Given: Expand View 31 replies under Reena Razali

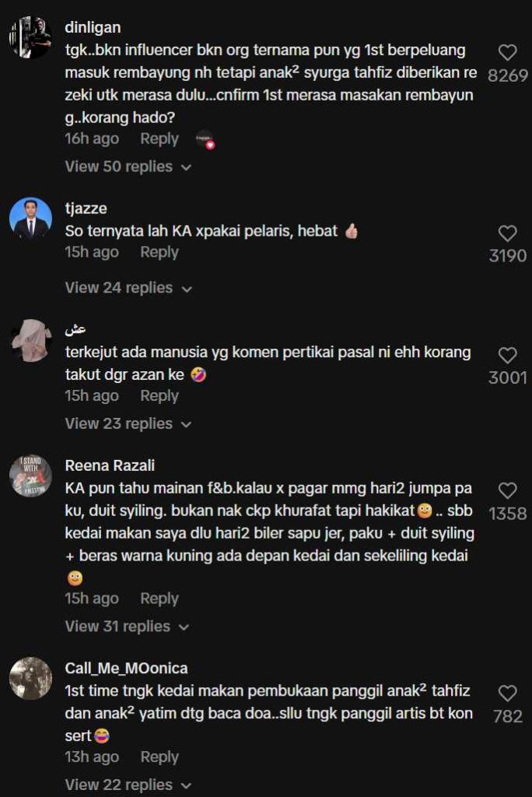Looking at the screenshot, I should point(127,627).
